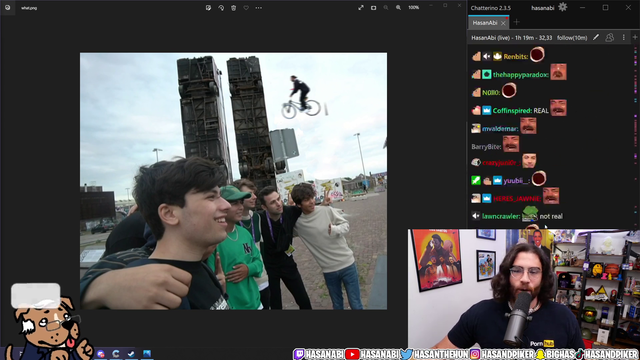Click the crown badge beside Renbits

pyautogui.click(x=497, y=57)
